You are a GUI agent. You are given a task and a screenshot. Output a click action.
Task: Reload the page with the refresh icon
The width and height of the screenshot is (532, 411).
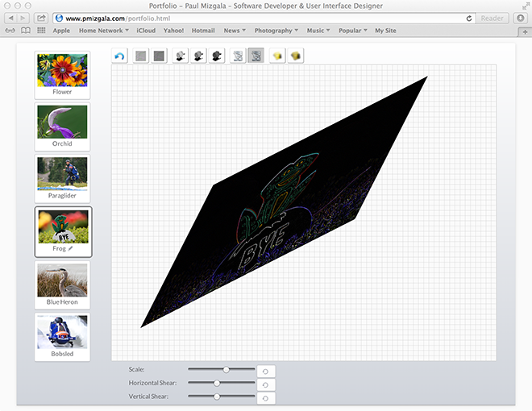(469, 19)
